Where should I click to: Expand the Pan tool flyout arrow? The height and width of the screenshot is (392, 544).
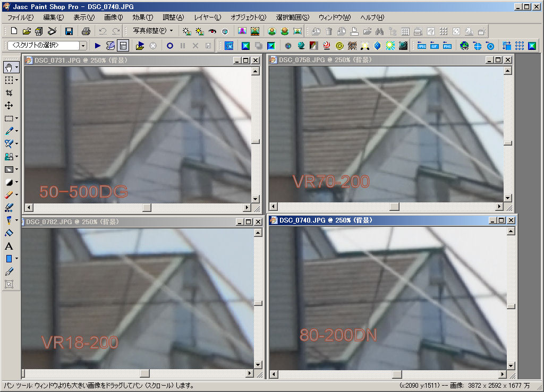(16, 67)
